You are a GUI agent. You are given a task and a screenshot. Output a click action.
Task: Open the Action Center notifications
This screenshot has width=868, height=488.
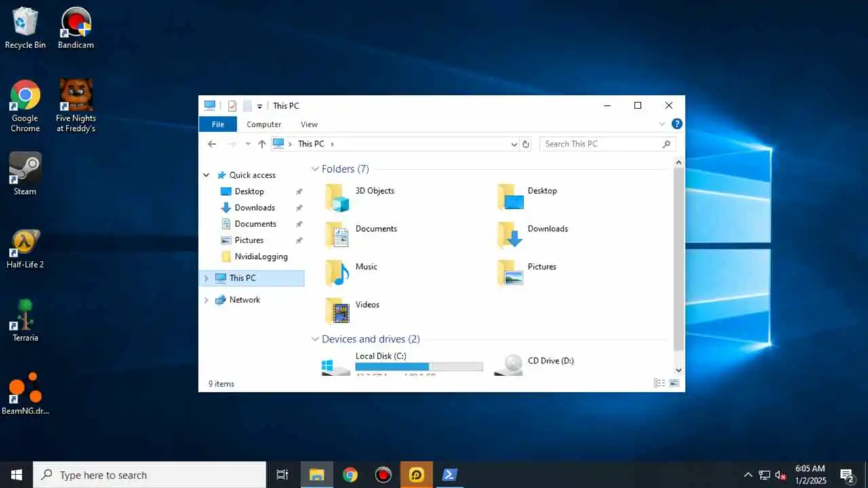tap(847, 475)
